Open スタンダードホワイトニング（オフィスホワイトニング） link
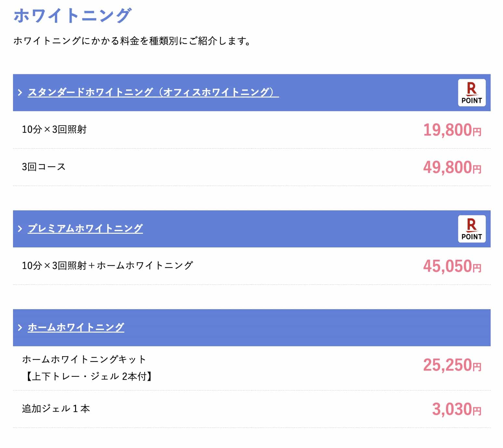 153,92
